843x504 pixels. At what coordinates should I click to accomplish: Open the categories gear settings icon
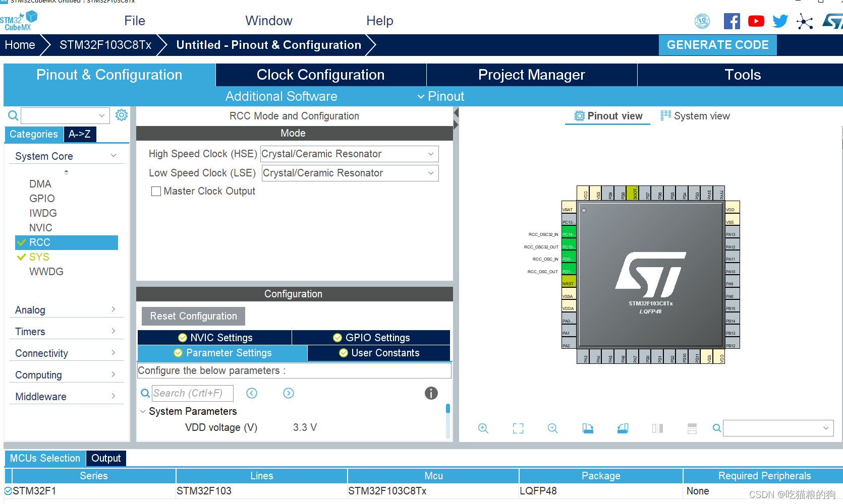122,115
